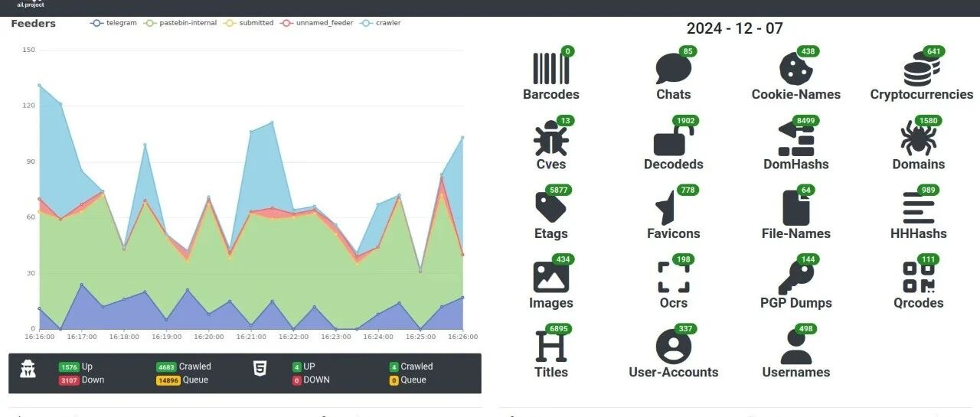Toggle telegram series in Feeders legend
Viewport: 980px width, 417px height.
(x=113, y=23)
